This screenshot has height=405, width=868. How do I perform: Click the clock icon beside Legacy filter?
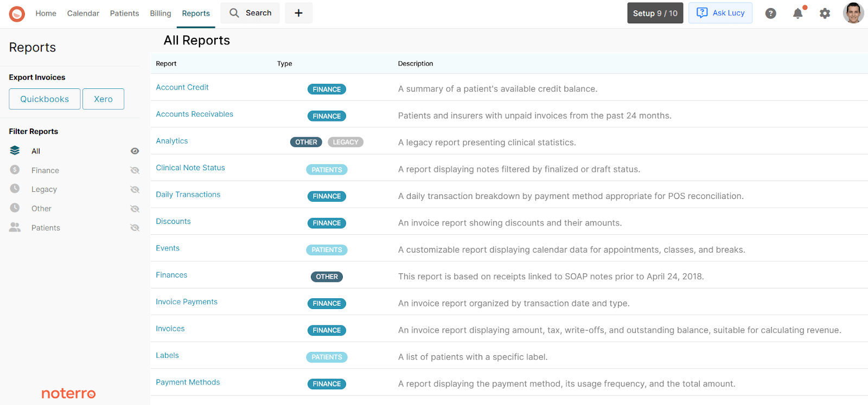click(15, 189)
